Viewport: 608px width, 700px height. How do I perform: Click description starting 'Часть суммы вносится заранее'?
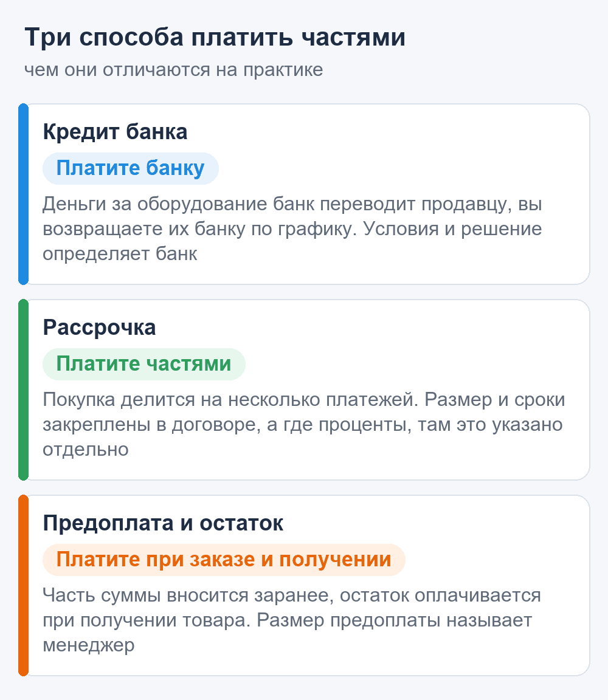point(292,620)
